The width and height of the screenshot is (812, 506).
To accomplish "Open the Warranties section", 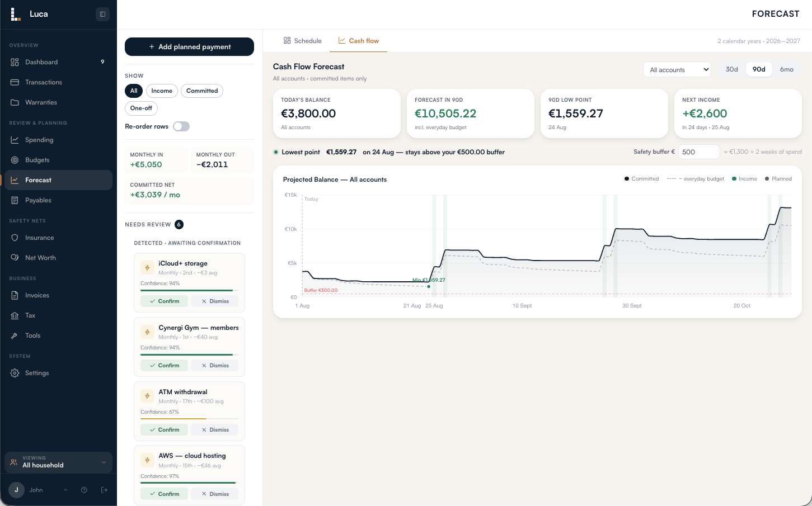I will point(58,102).
